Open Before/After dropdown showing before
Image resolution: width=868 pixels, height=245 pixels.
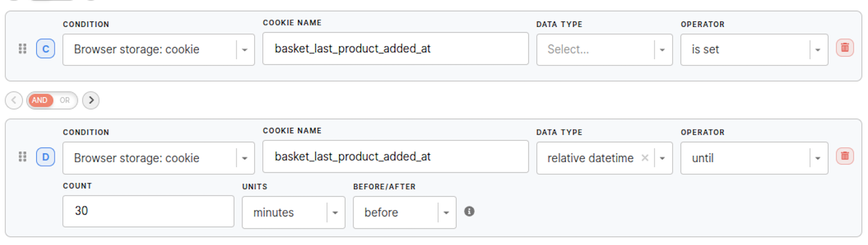pyautogui.click(x=404, y=212)
